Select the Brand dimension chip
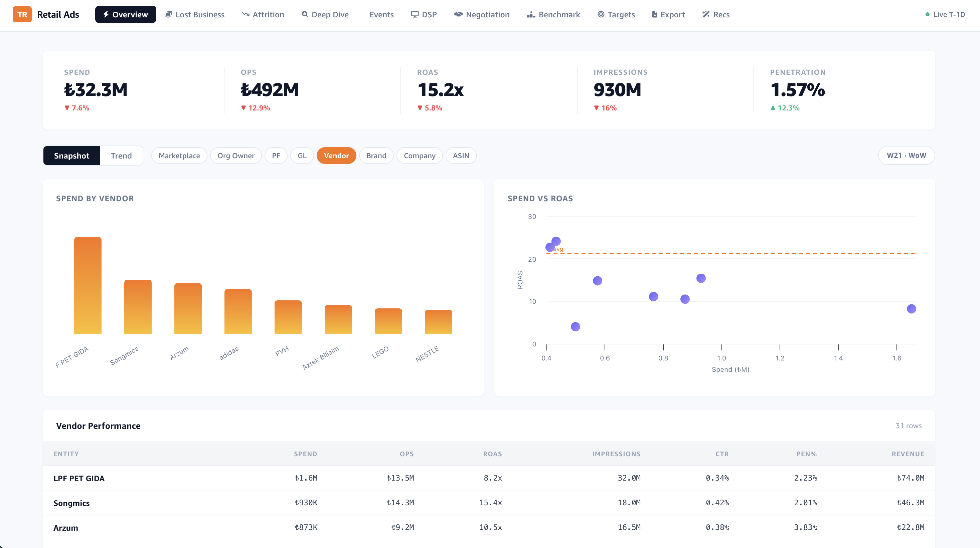The width and height of the screenshot is (980, 548). pos(376,156)
